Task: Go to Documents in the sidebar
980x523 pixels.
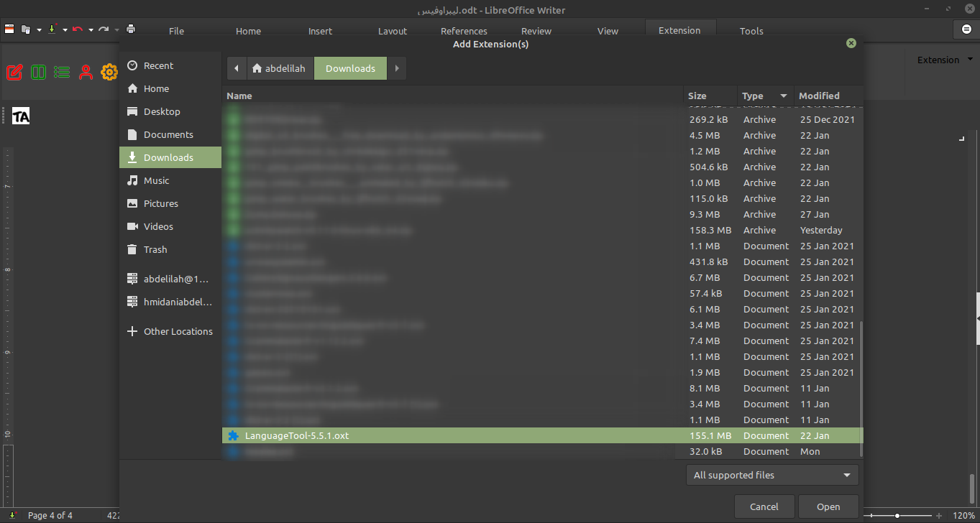Action: point(168,134)
